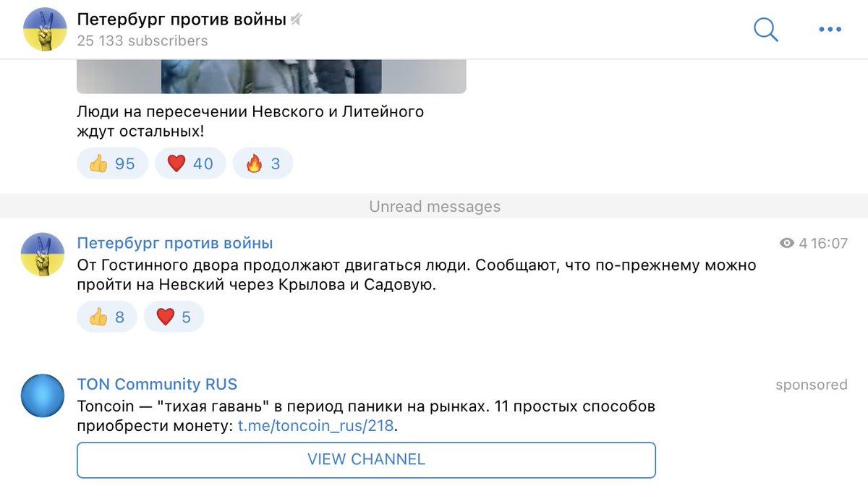The image size is (868, 504).
Task: Toggle the thumbs-up reaction showing 8
Action: coord(106,316)
